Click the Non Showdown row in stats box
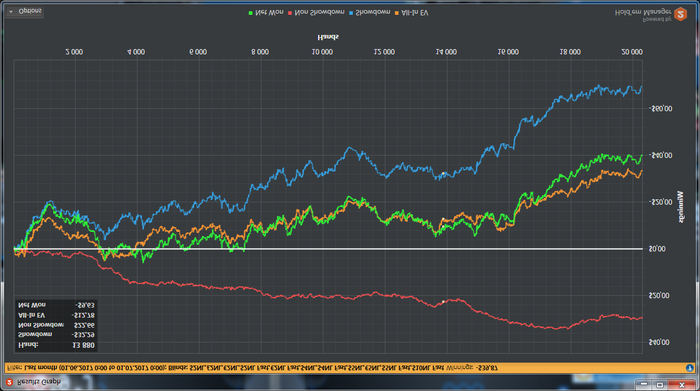This screenshot has width=700, height=391. [56, 325]
